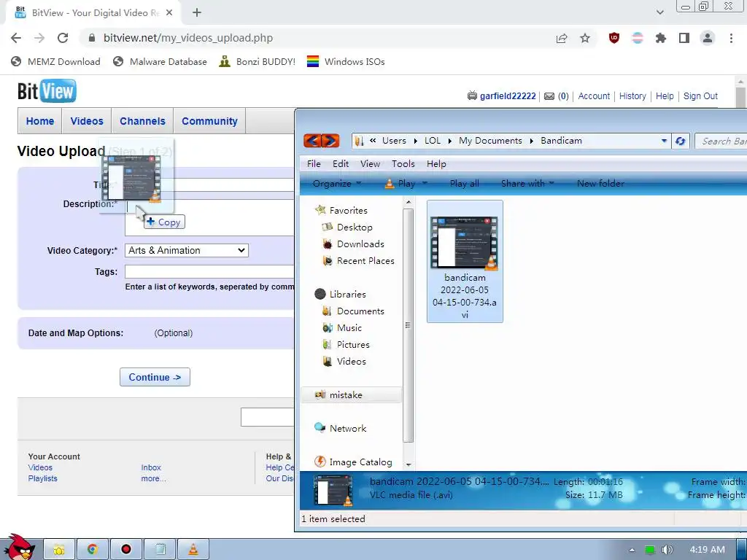Click New folder in Explorer toolbar
Viewport: 747px width, 560px height.
[600, 183]
